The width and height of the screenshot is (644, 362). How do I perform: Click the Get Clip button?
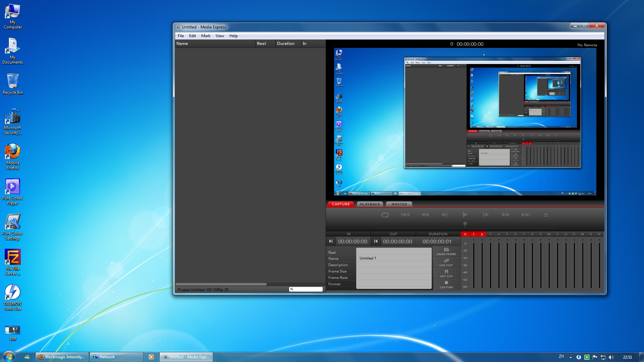click(446, 274)
